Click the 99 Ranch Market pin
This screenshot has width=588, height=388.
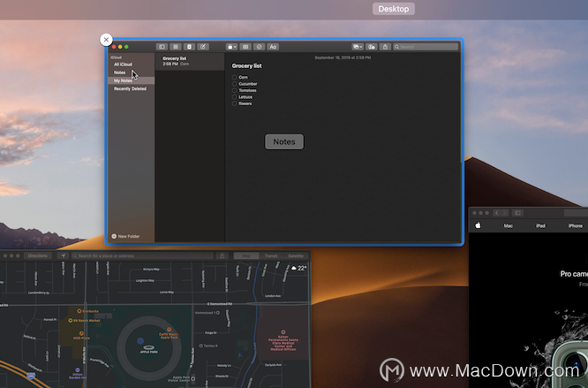point(70,321)
